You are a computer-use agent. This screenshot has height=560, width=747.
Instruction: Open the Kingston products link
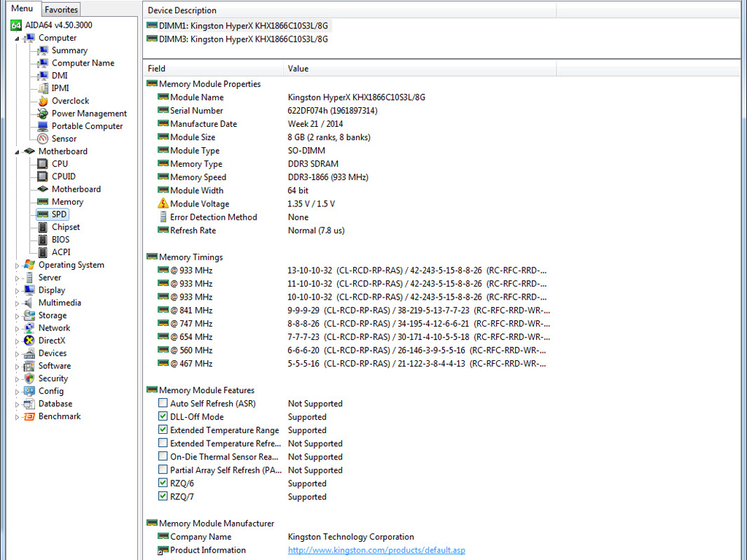[376, 550]
